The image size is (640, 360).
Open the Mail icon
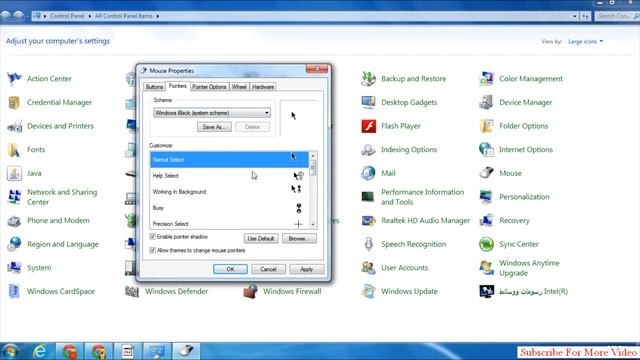pyautogui.click(x=368, y=173)
